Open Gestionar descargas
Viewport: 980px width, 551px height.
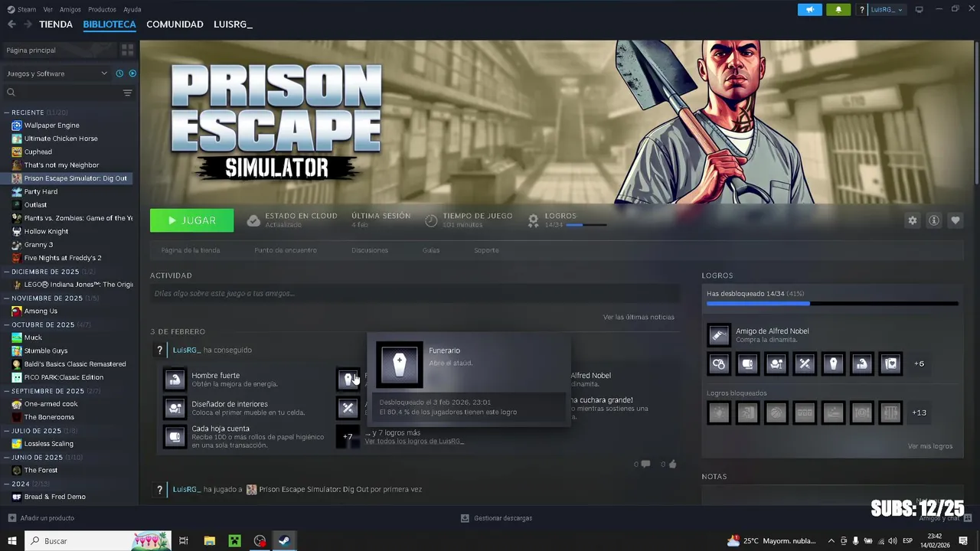[496, 518]
